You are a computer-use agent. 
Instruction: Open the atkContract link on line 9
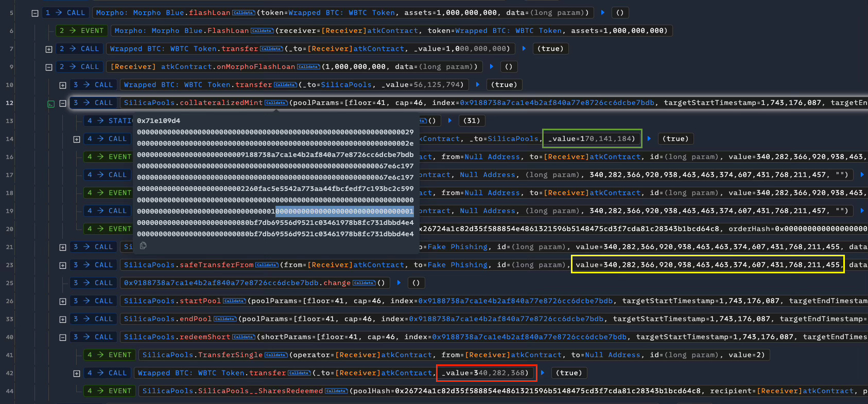coord(161,67)
